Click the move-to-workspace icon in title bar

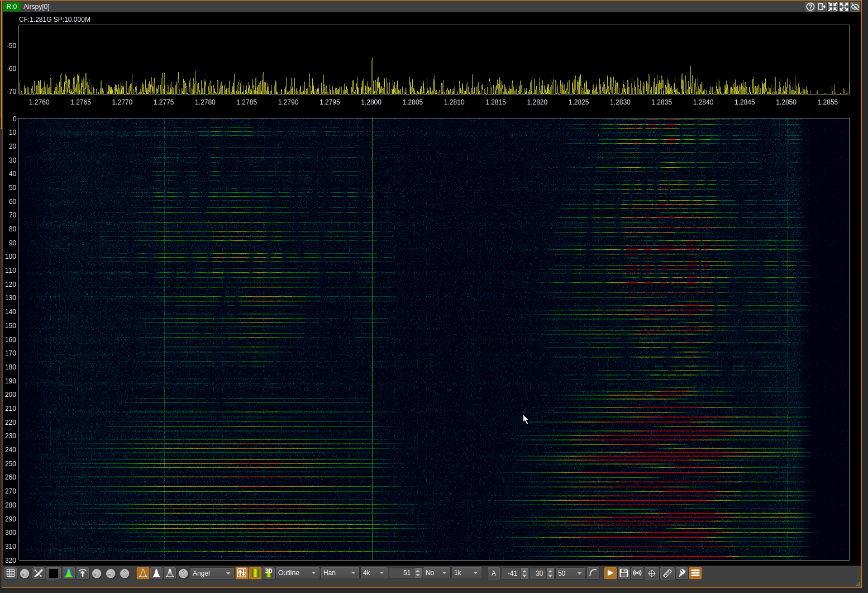822,7
